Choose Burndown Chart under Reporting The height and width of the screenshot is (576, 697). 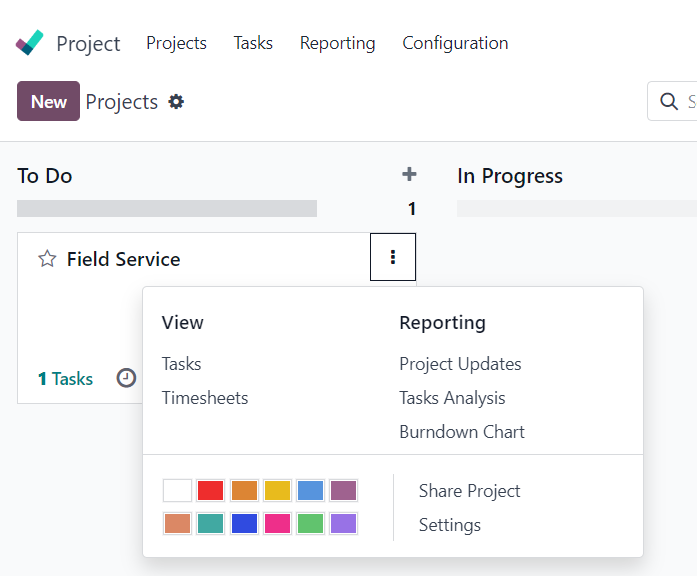pos(462,432)
